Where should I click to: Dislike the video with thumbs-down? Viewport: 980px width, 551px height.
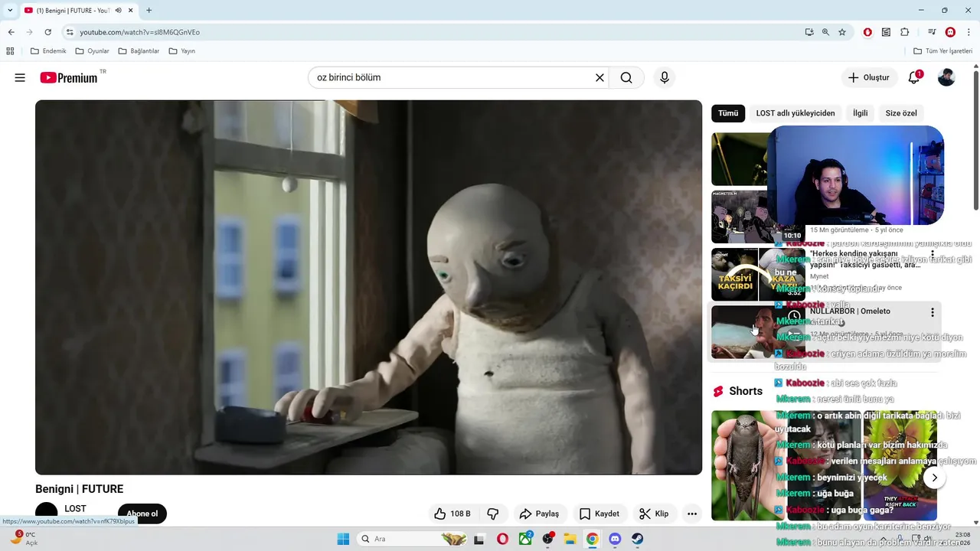[x=493, y=514]
